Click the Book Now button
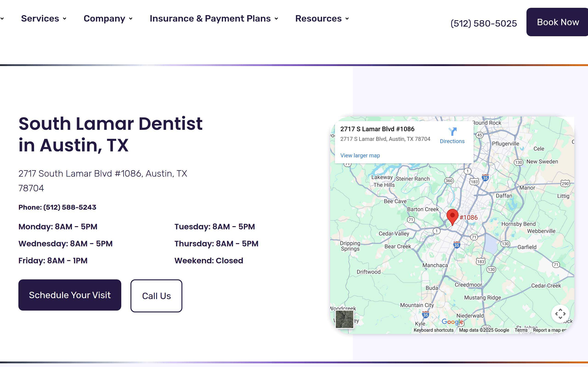 [558, 22]
